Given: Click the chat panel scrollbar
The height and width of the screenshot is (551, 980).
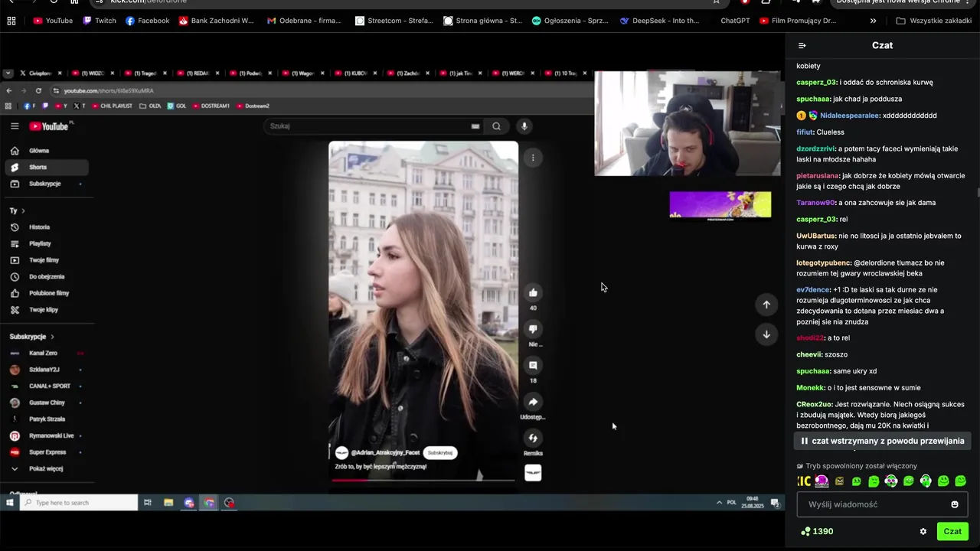Looking at the screenshot, I should (977, 191).
